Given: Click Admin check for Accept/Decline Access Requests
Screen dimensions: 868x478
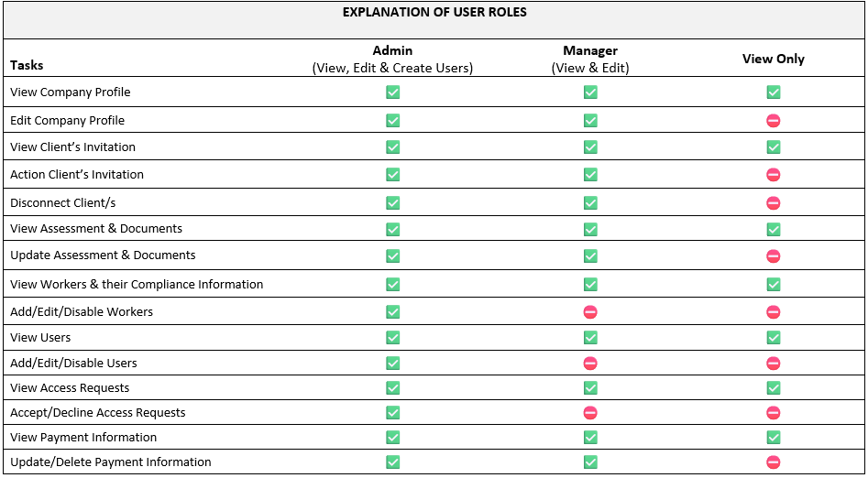Looking at the screenshot, I should 392,413.
